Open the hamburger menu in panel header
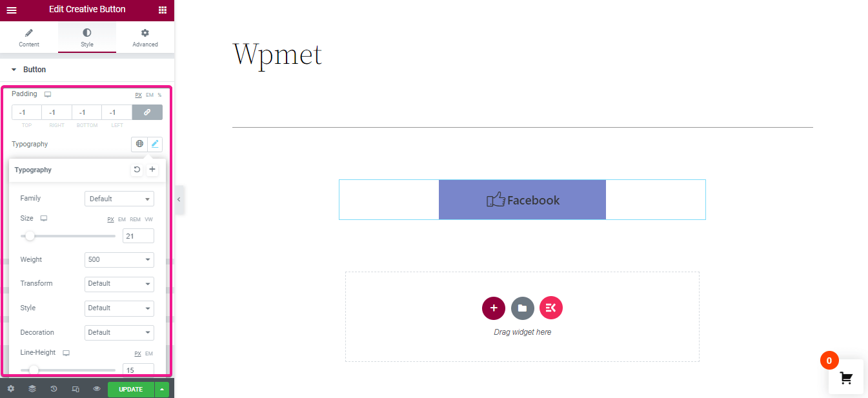 12,10
